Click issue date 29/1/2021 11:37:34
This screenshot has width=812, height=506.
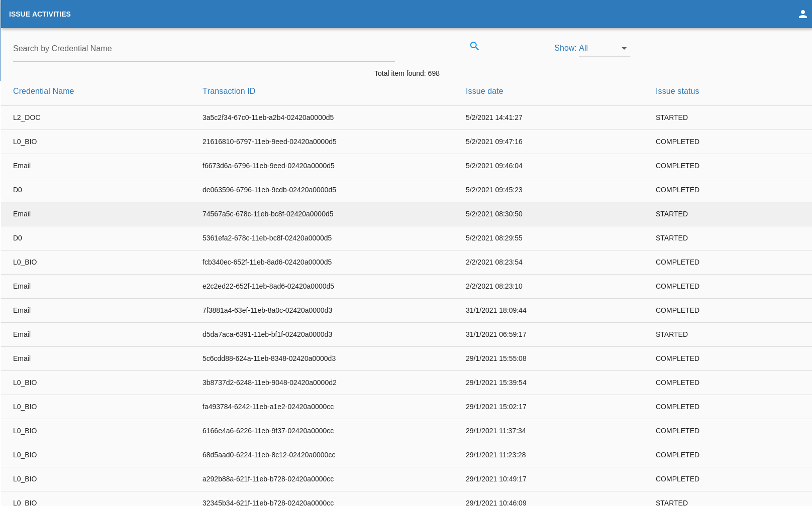tap(496, 431)
